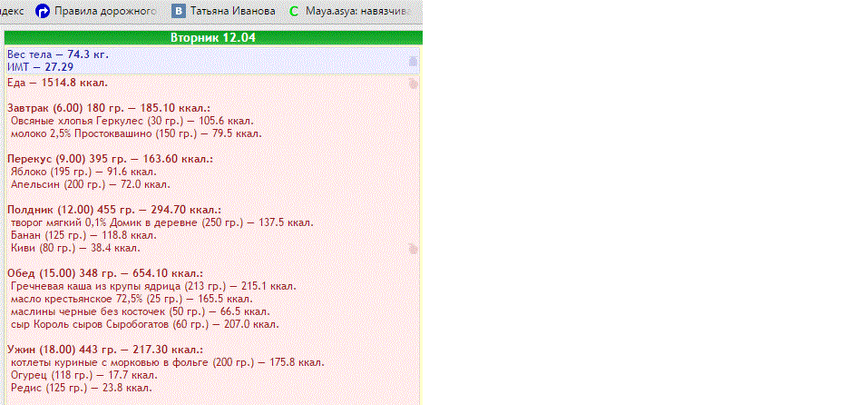Select сыр Король сыров Сыробогатов entry
Image resolution: width=868 pixels, height=405 pixels.
point(145,324)
